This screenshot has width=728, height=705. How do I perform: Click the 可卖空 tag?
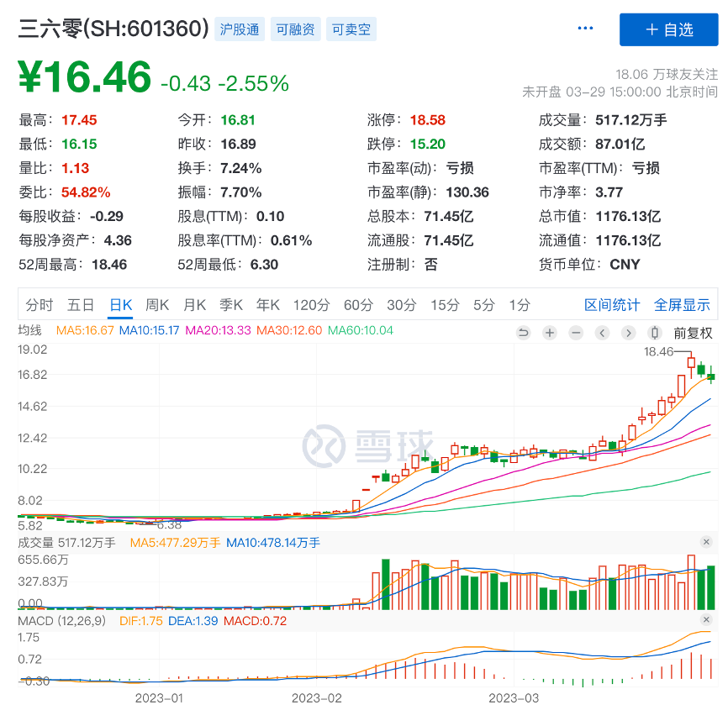pyautogui.click(x=351, y=29)
